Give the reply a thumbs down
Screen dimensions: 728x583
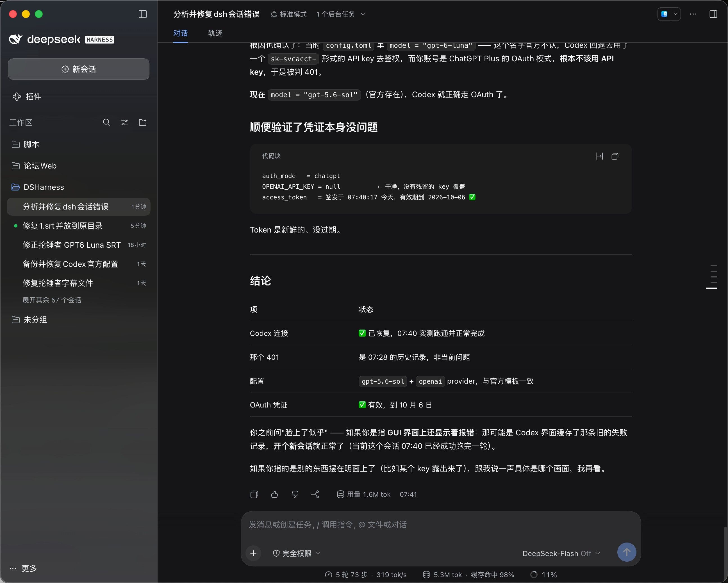click(295, 495)
